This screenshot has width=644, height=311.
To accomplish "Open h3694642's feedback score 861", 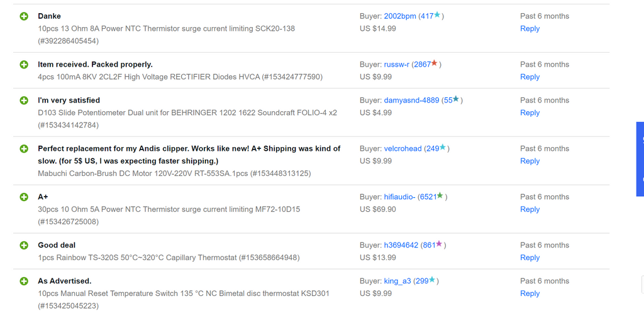I will click(428, 246).
